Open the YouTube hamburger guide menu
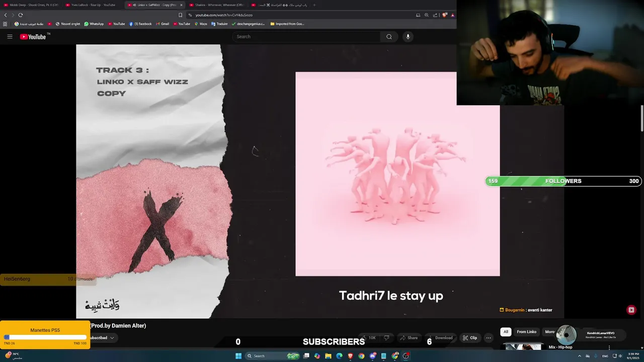 pos(10,37)
